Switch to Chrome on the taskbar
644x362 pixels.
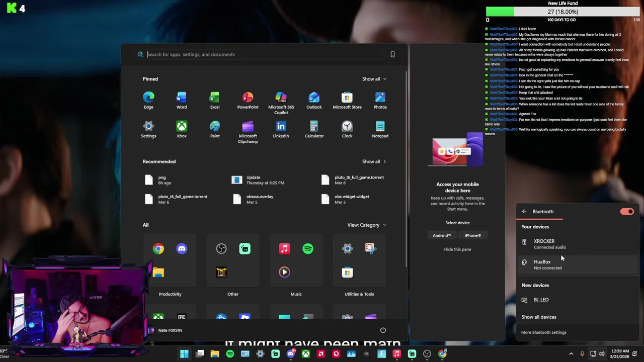pyautogui.click(x=442, y=354)
